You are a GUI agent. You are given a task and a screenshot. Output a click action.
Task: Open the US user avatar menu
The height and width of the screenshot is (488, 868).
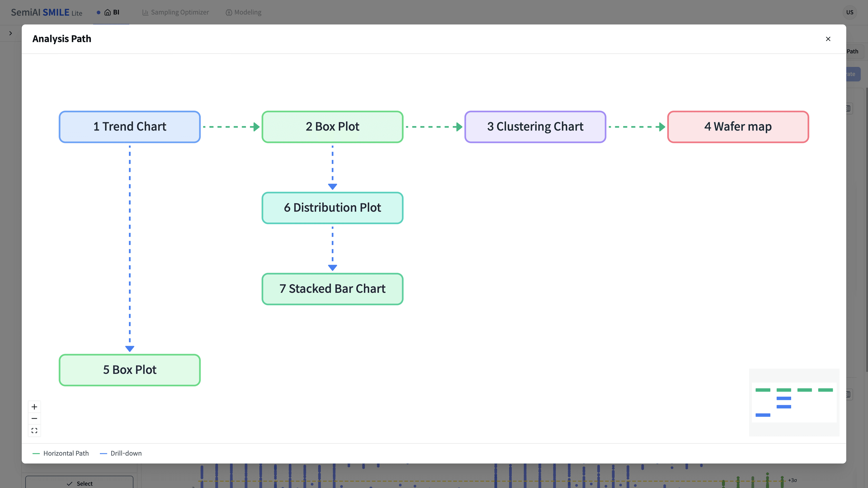click(850, 12)
